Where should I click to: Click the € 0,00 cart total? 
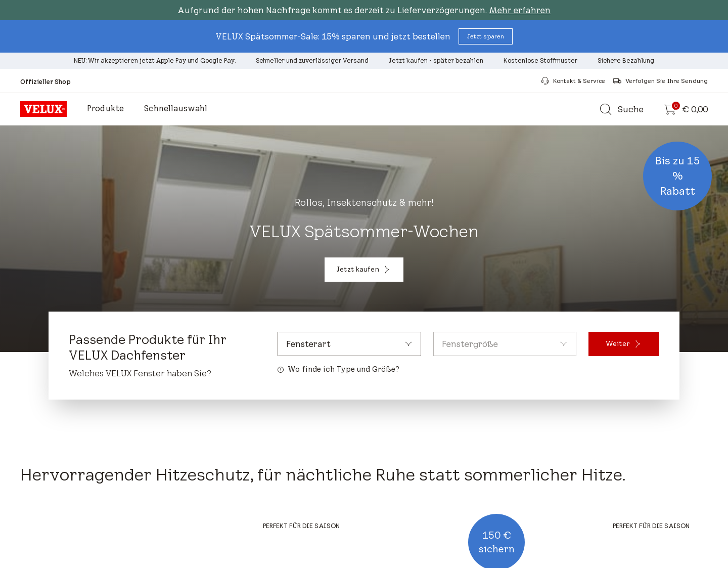pyautogui.click(x=695, y=109)
